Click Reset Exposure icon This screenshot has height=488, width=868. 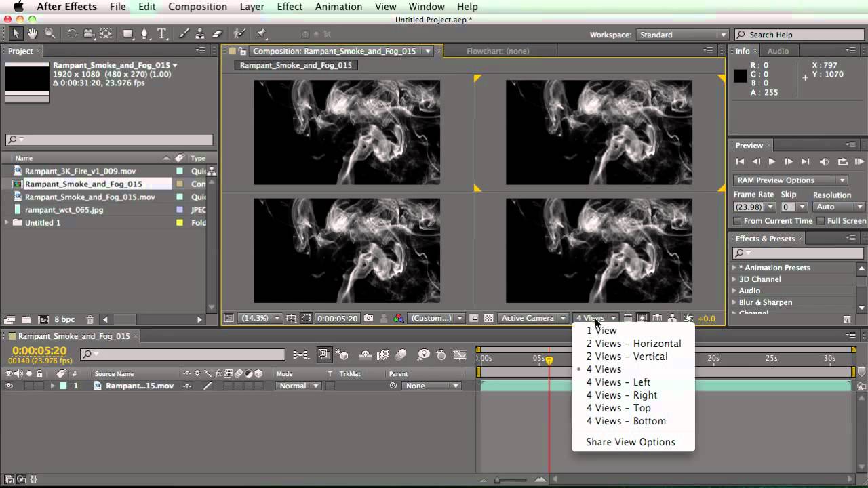688,318
